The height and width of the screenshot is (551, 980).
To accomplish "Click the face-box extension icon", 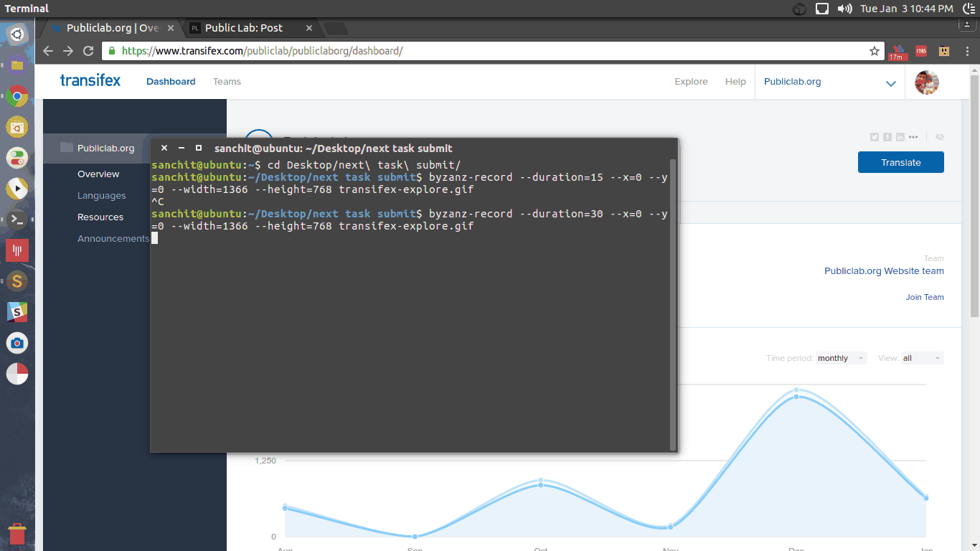I will point(944,51).
